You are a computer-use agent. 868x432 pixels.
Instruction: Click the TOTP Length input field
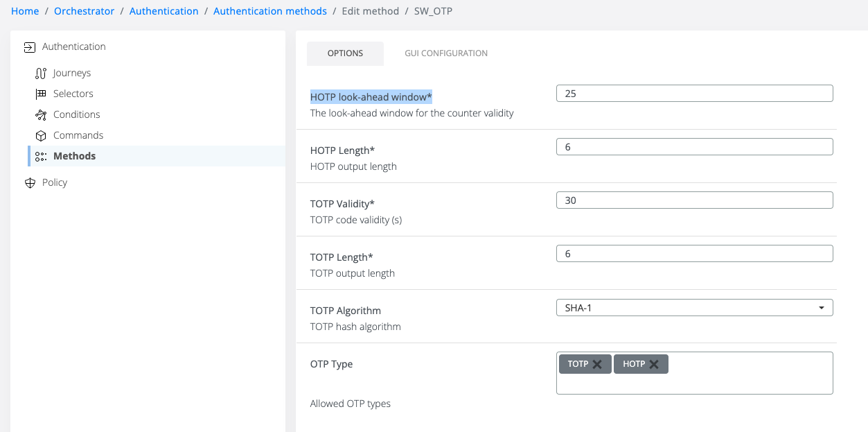(x=694, y=253)
